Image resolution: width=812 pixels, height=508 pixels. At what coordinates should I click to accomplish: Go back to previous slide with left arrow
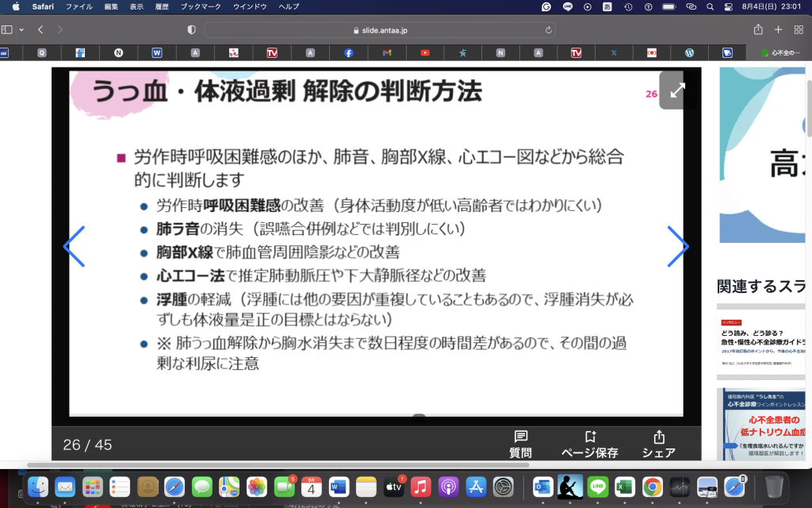click(74, 247)
